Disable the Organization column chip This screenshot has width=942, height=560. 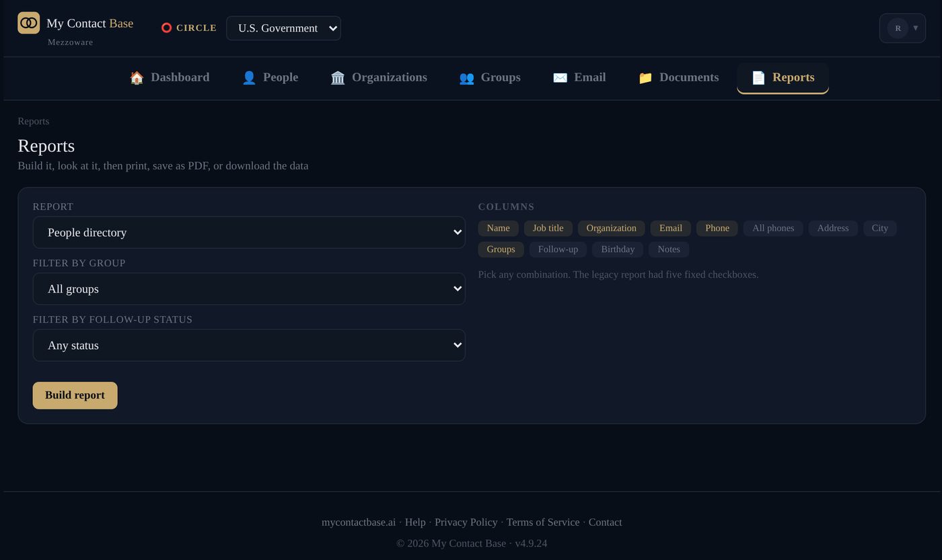[x=612, y=229]
